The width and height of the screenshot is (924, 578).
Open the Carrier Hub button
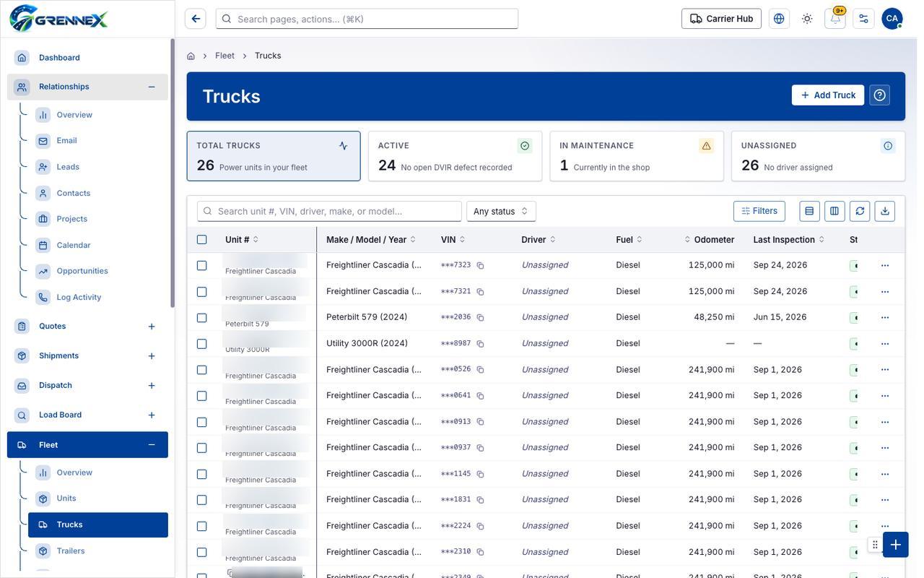[x=721, y=19]
